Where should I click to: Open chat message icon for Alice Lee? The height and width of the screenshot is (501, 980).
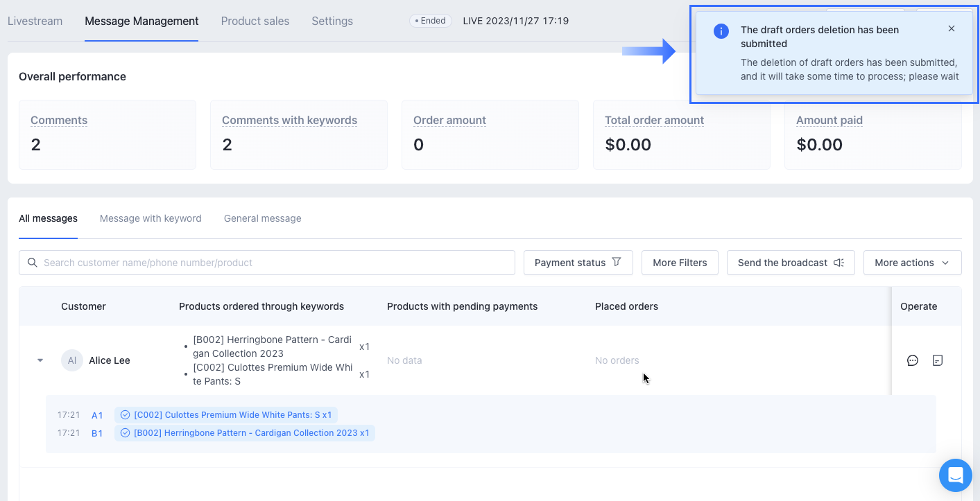(x=913, y=360)
